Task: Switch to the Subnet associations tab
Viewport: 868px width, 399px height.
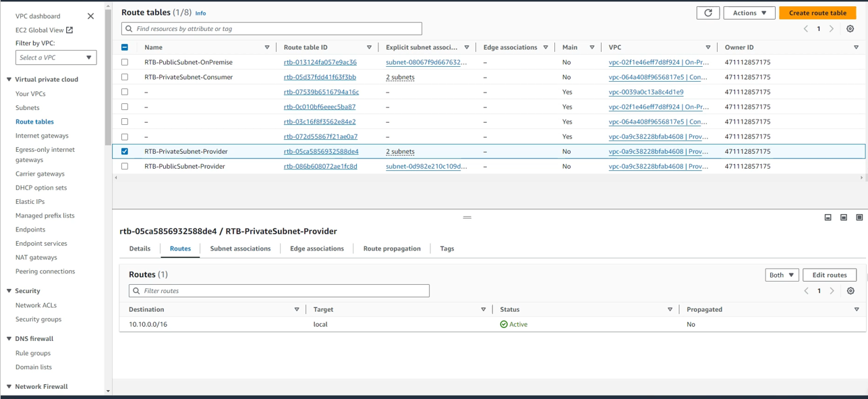Action: 240,248
